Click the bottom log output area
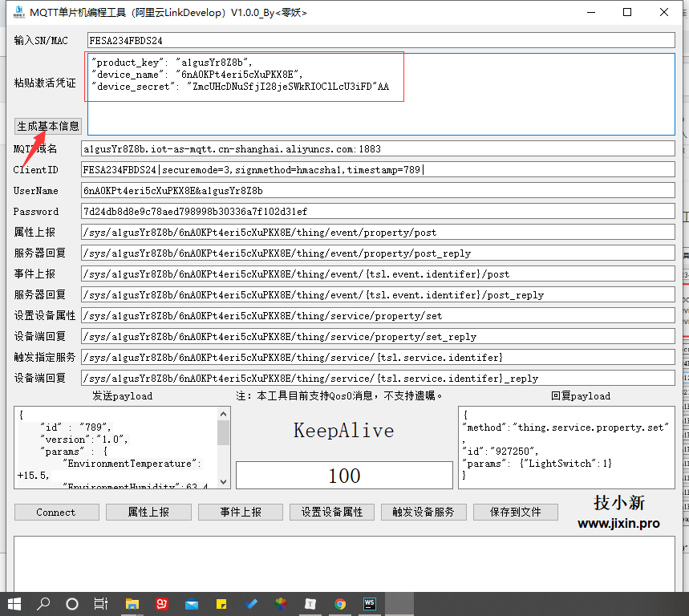 pos(345,563)
